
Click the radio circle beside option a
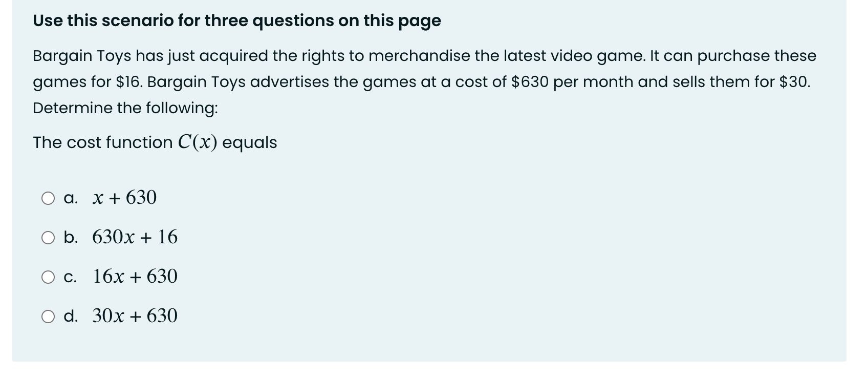click(x=49, y=198)
